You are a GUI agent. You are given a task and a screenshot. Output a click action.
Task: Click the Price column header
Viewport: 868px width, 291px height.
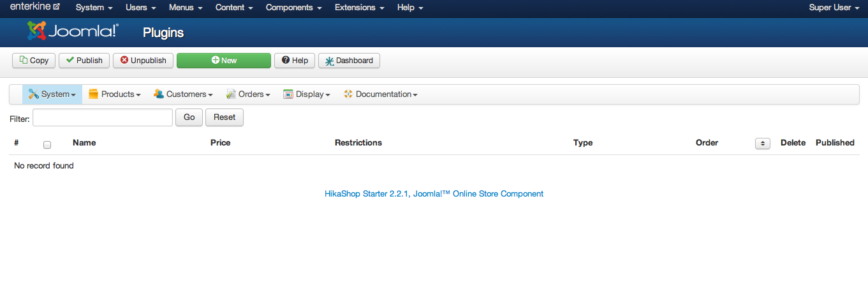pos(221,142)
